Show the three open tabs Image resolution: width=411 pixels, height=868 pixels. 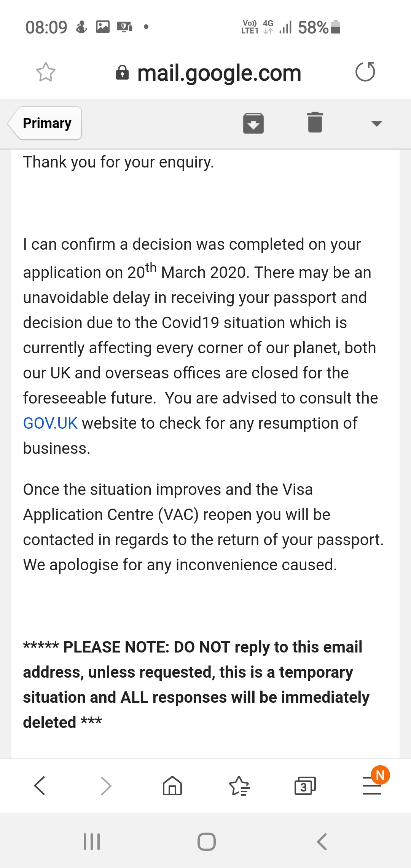click(305, 786)
